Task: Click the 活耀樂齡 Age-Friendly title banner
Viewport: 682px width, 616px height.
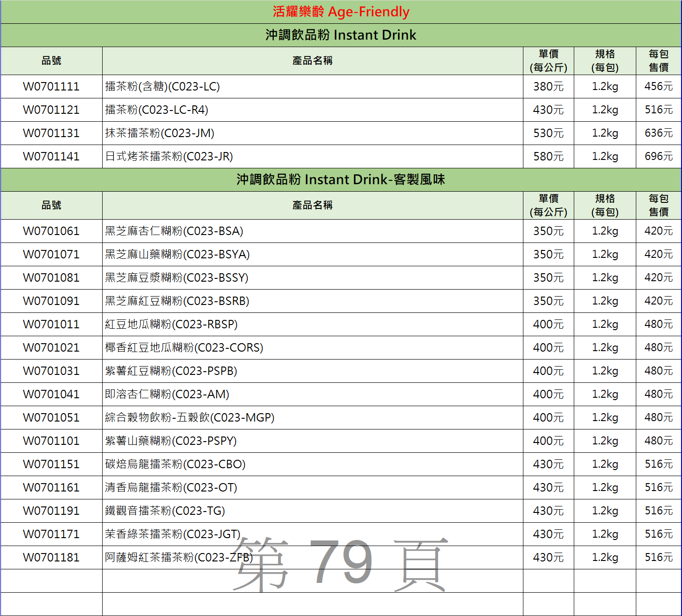Action: (341, 12)
